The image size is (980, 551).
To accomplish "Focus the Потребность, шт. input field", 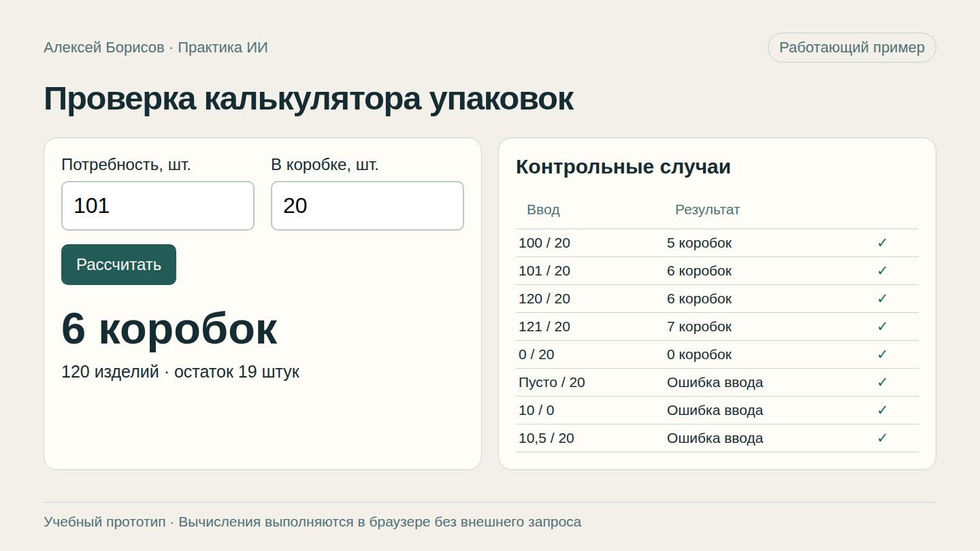I will click(158, 205).
